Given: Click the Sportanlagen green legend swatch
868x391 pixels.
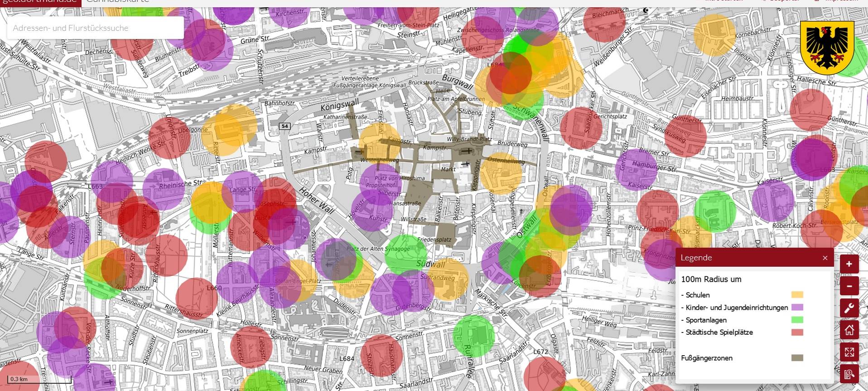Looking at the screenshot, I should 797,320.
